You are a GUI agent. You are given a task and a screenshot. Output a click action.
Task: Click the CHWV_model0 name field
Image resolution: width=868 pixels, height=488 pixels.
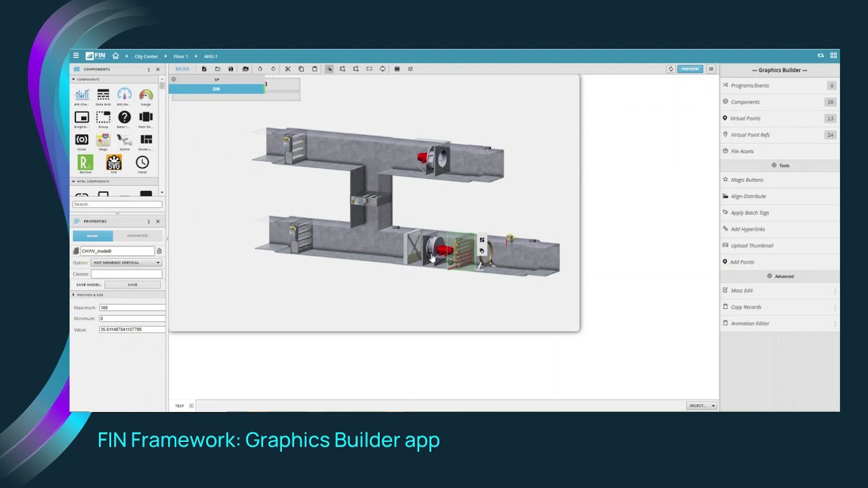pyautogui.click(x=117, y=251)
